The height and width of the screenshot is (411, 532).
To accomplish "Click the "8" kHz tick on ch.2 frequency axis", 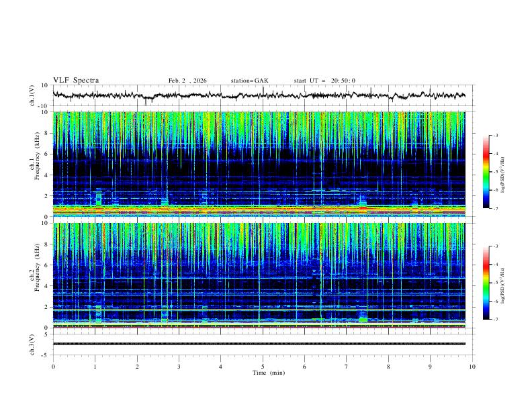I will [x=46, y=244].
